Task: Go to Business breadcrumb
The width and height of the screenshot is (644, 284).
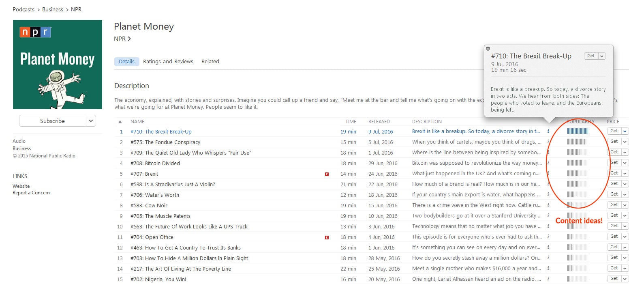Action: 53,9
